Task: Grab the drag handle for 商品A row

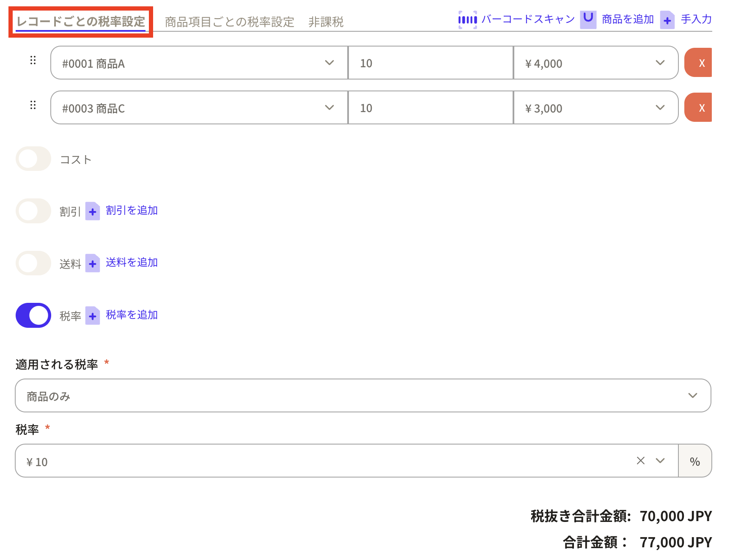Action: tap(33, 60)
